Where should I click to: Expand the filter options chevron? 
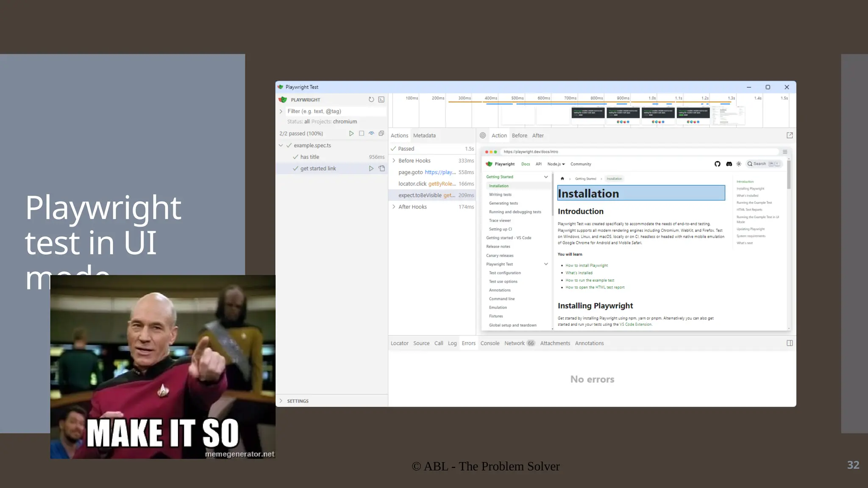point(281,111)
